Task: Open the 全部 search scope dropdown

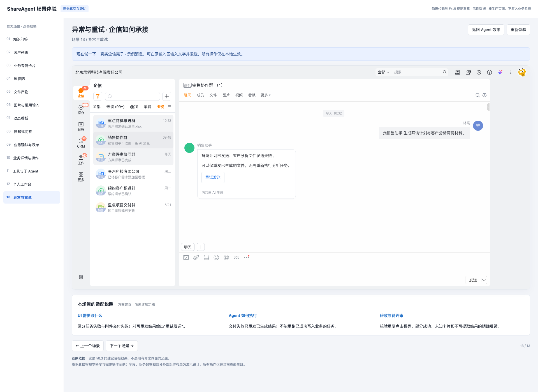Action: tap(383, 72)
